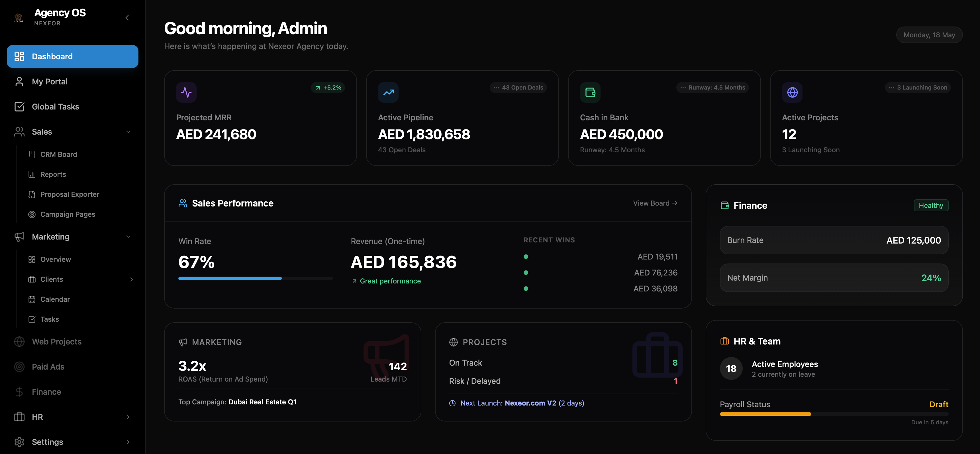Open the Dubai Real Estate Q1 campaign
The image size is (980, 454).
[262, 402]
